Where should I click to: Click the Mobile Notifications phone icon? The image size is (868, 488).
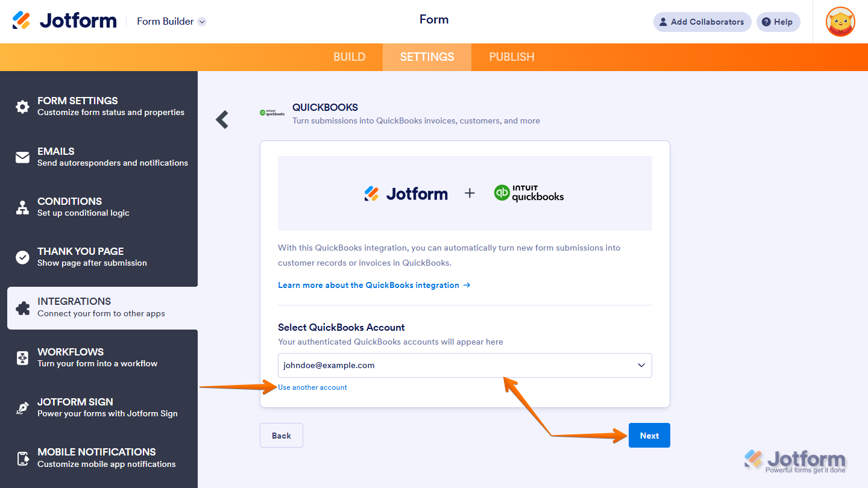tap(22, 458)
